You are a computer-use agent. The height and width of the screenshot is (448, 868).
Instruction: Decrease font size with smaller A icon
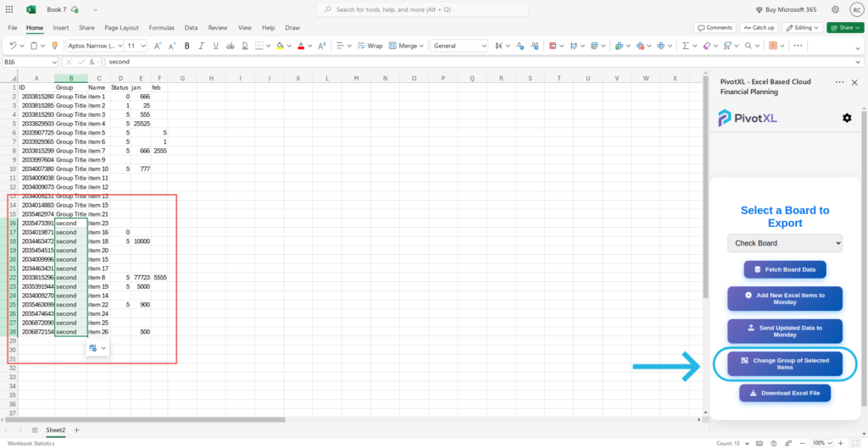(x=172, y=46)
